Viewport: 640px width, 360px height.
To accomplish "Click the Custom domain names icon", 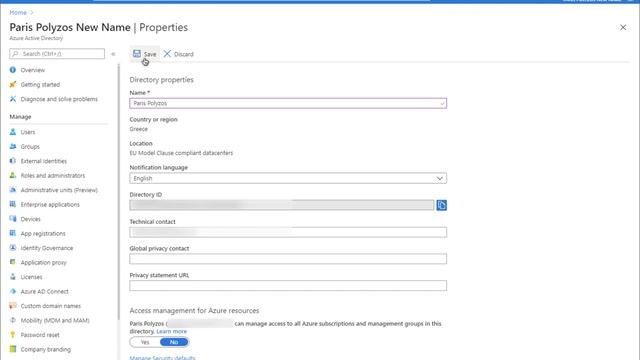I will pyautogui.click(x=13, y=306).
